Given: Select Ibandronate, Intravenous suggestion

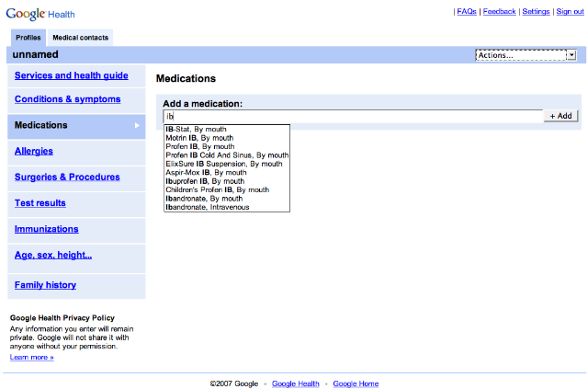Looking at the screenshot, I should tap(207, 207).
